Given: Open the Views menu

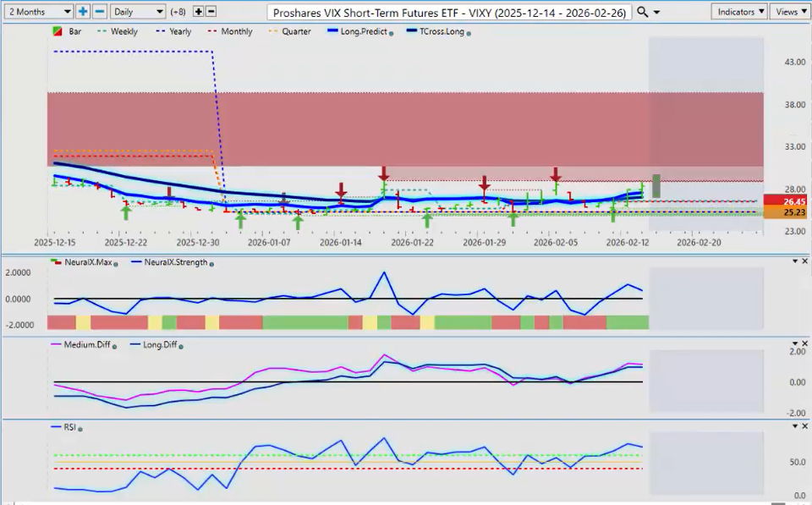Looking at the screenshot, I should click(x=790, y=12).
